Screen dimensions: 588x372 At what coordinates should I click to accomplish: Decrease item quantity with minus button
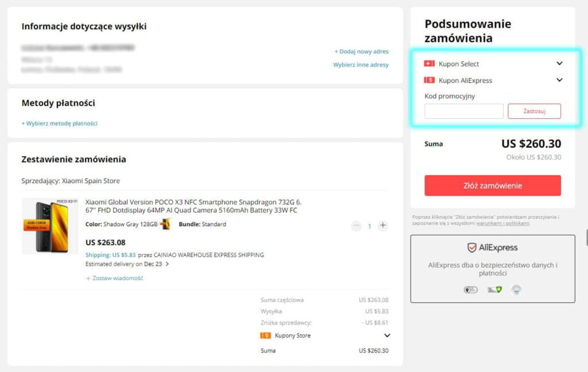click(356, 226)
